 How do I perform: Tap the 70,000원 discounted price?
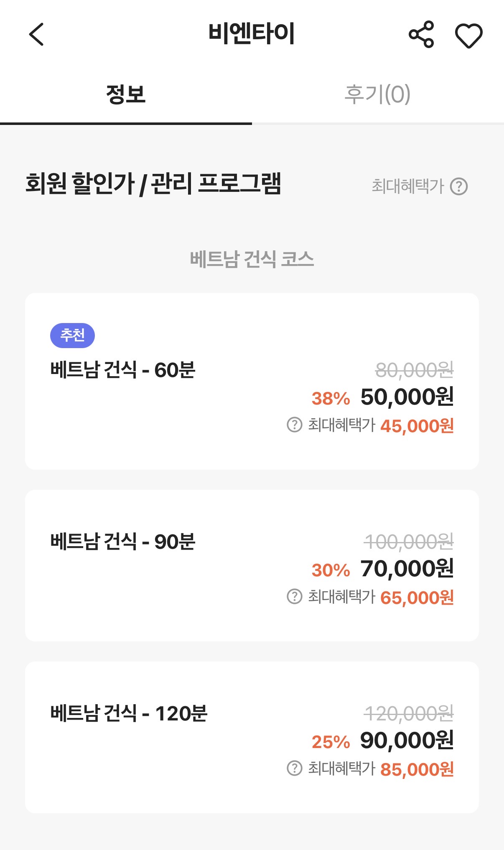(407, 569)
